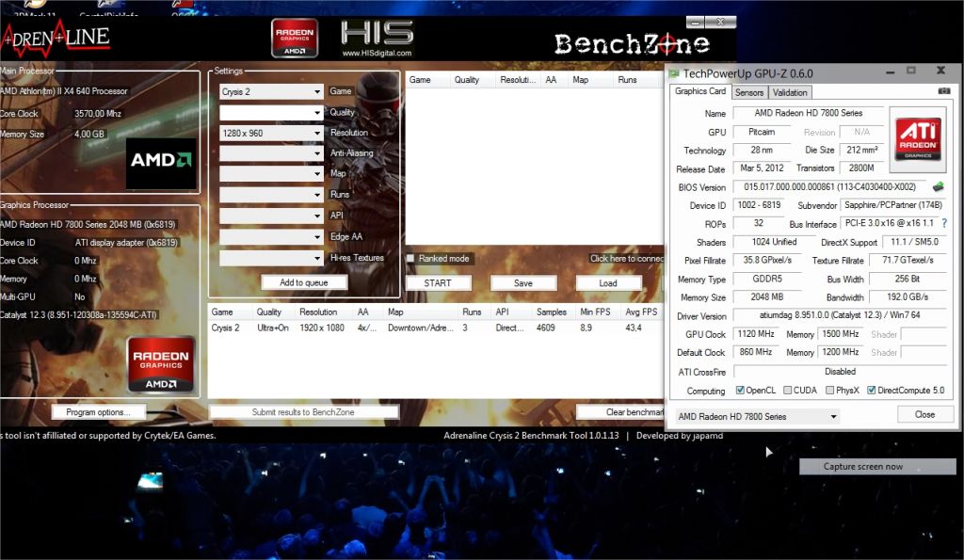Open the Bus Interface question mark help
The image size is (964, 560).
[x=944, y=223]
